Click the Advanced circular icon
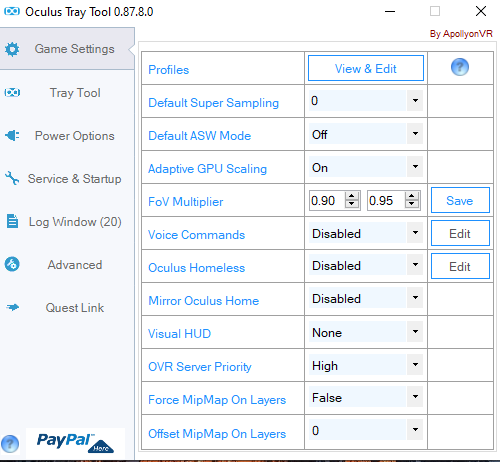 (12, 264)
